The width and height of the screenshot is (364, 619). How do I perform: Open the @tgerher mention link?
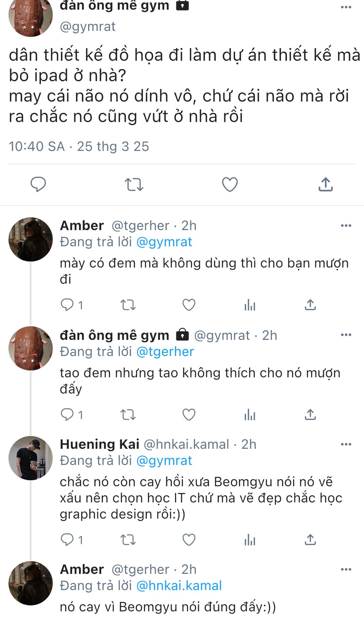click(165, 351)
